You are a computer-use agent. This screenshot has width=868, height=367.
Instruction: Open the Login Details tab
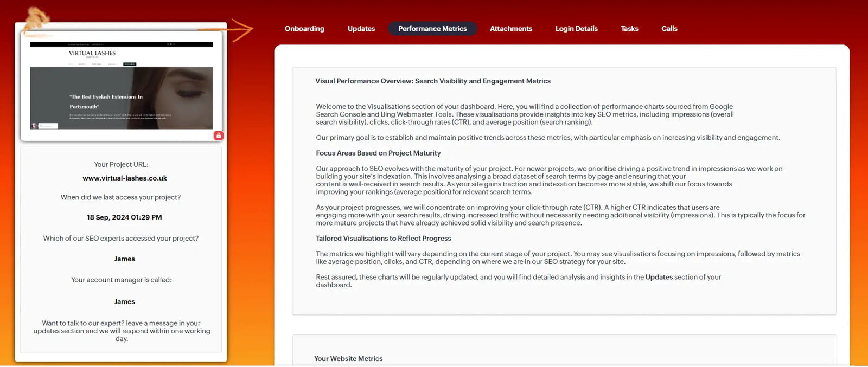point(576,29)
